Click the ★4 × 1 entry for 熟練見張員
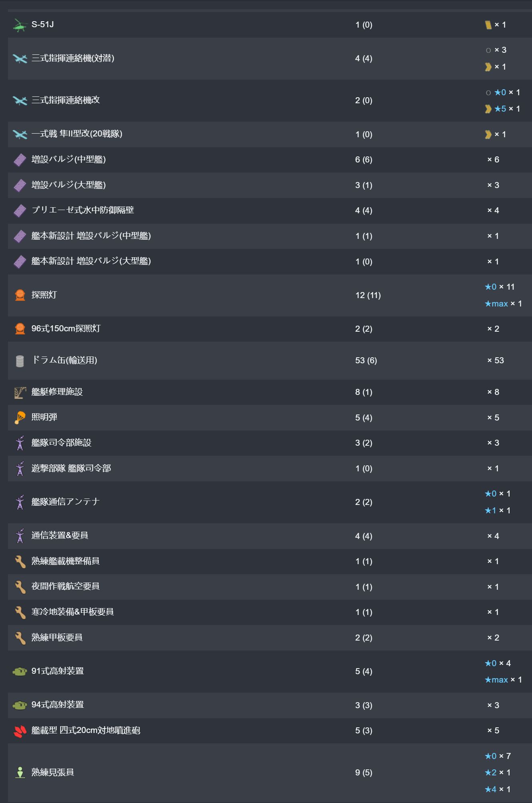 [x=498, y=789]
